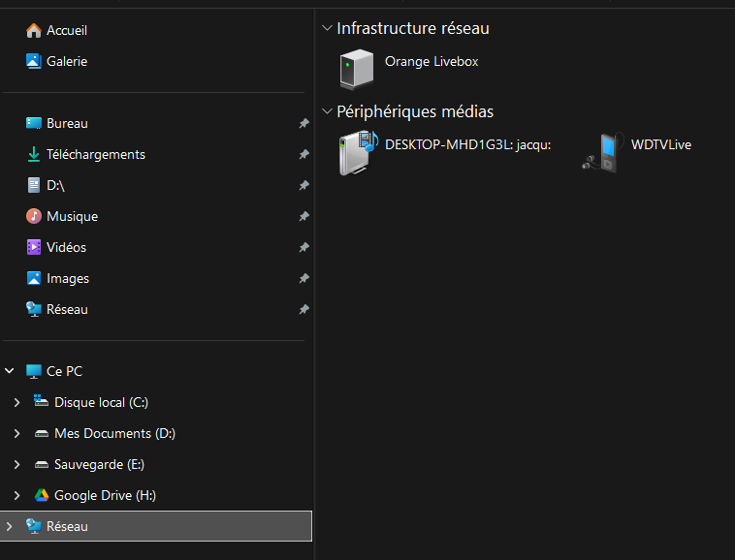The height and width of the screenshot is (560, 735).
Task: Select Ce PC label in tree
Action: 64,371
